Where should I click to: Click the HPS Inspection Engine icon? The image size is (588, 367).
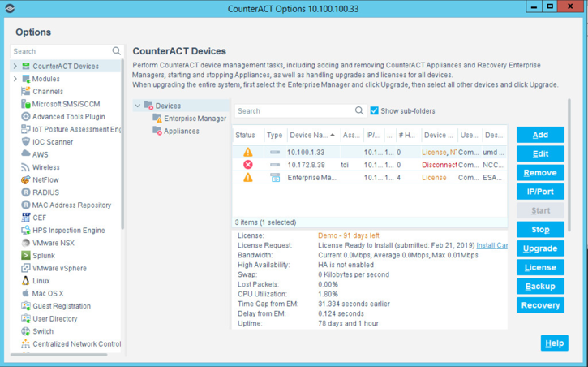(25, 230)
